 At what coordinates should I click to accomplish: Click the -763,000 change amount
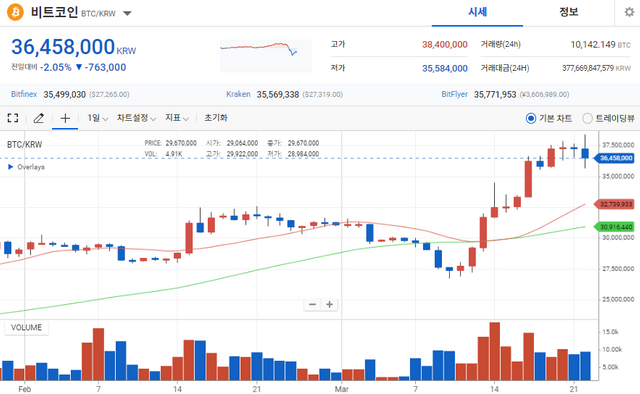tap(105, 67)
